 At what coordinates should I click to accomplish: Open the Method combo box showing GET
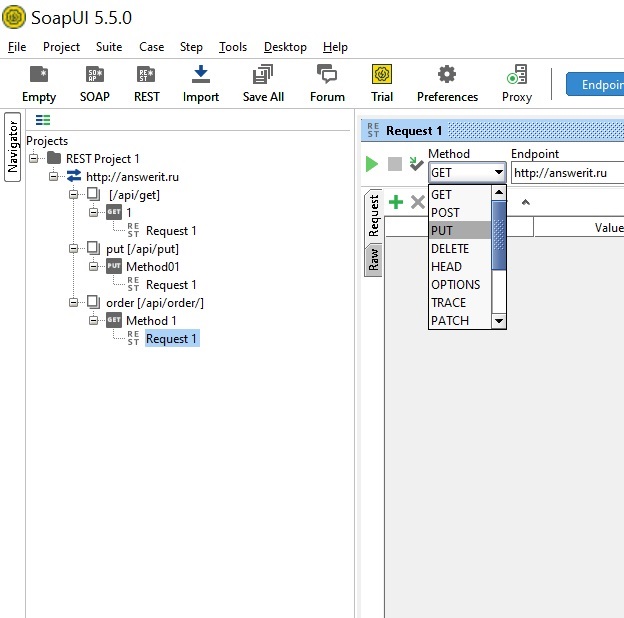[467, 173]
